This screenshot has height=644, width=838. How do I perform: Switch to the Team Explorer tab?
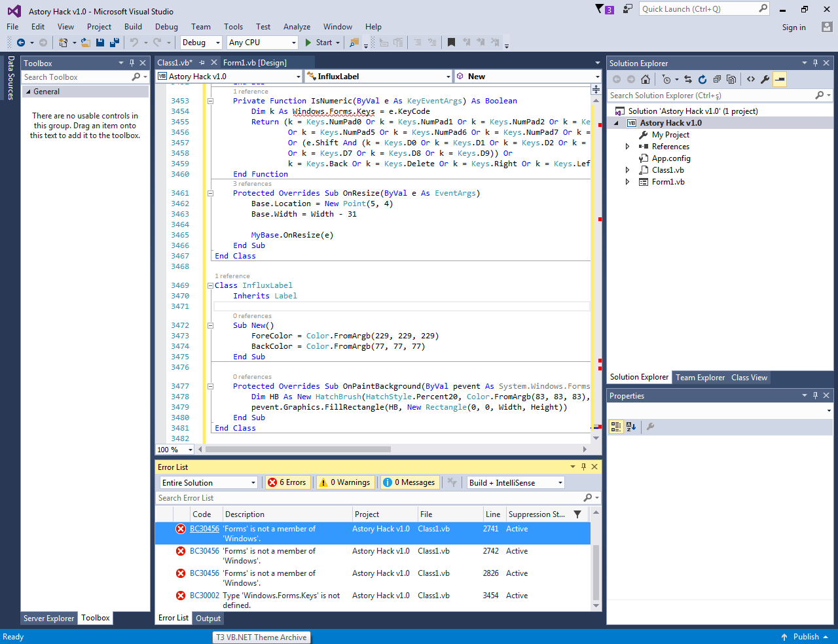click(700, 378)
